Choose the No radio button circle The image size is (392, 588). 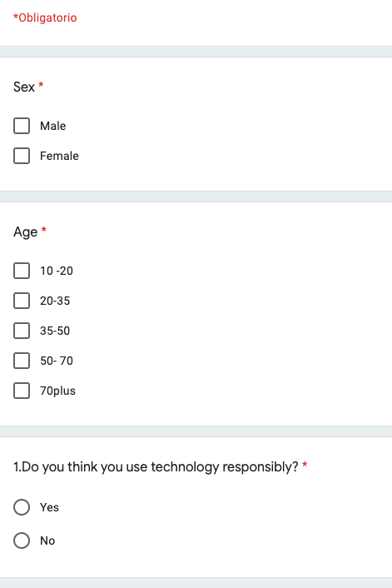[x=22, y=541]
